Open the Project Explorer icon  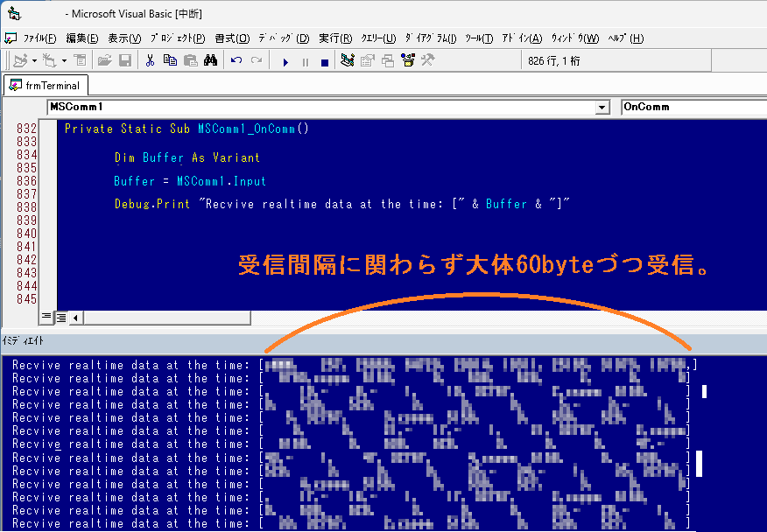[348, 61]
